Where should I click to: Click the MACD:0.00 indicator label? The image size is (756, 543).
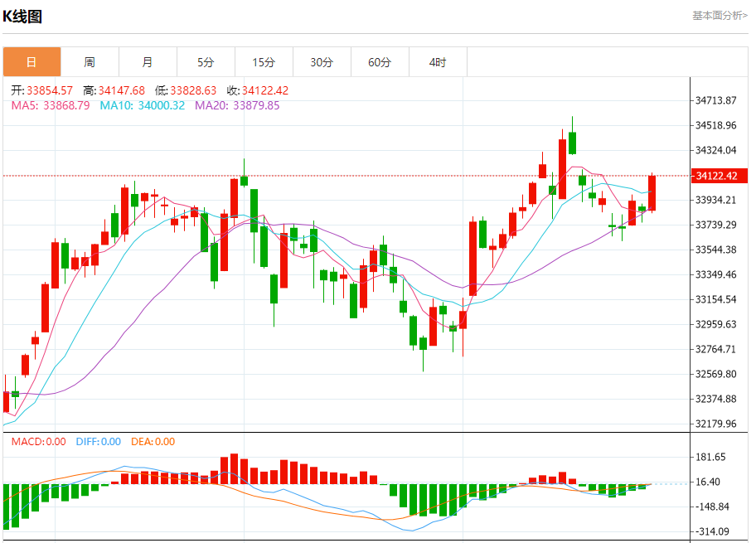click(x=39, y=442)
